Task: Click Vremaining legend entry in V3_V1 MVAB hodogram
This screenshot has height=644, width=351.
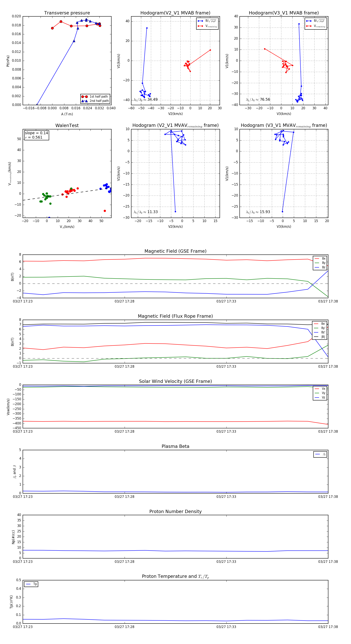Action: 316,26
